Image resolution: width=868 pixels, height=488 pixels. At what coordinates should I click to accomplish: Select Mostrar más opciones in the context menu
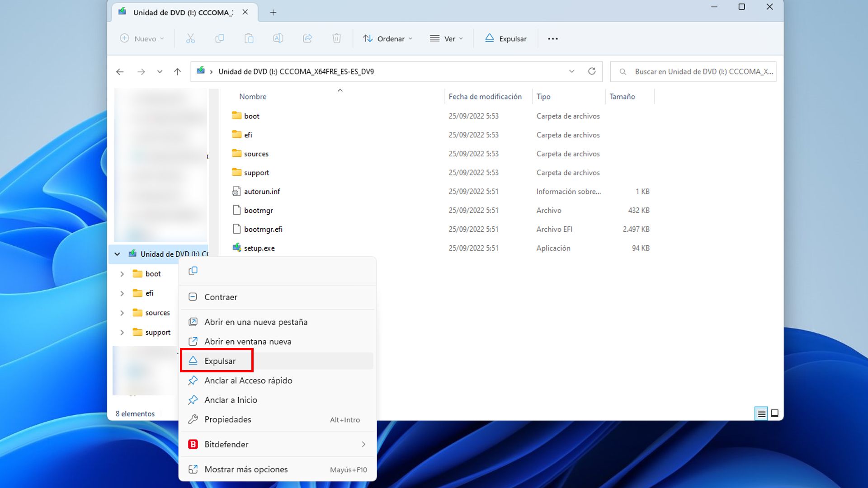click(246, 469)
